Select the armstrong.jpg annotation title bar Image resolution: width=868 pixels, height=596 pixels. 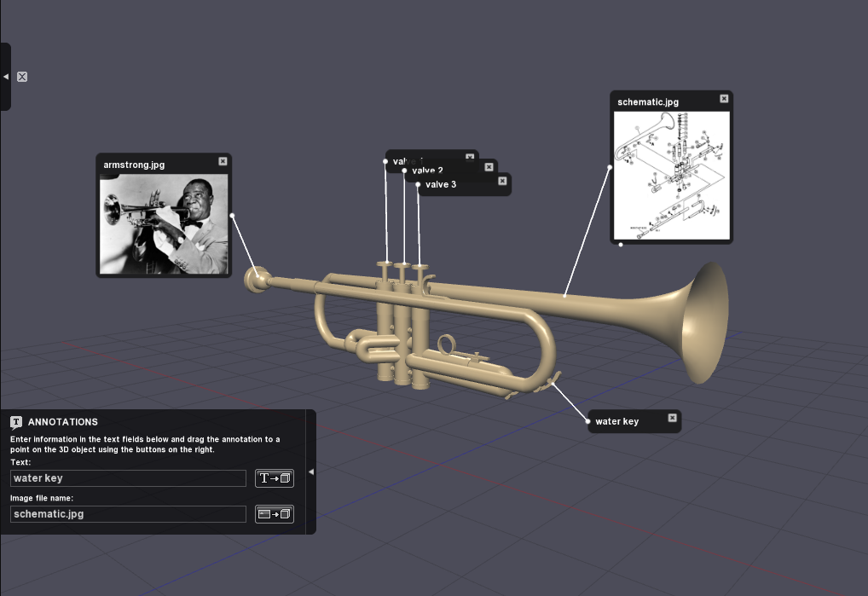(153, 164)
